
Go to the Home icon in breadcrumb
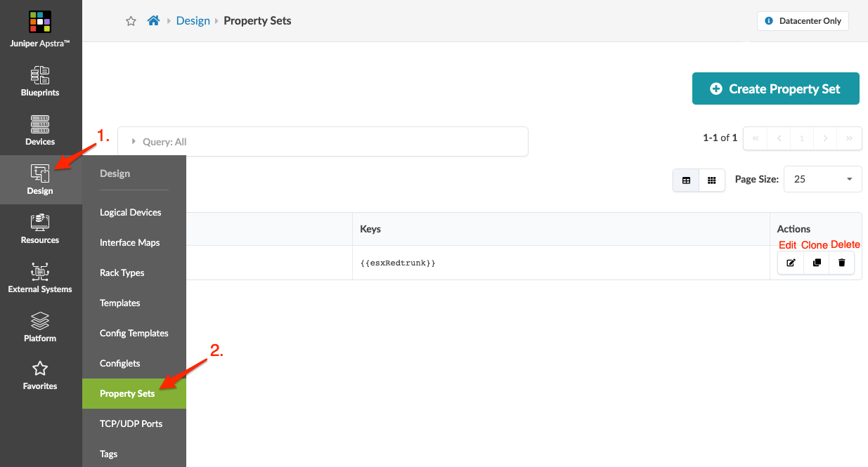coord(153,21)
